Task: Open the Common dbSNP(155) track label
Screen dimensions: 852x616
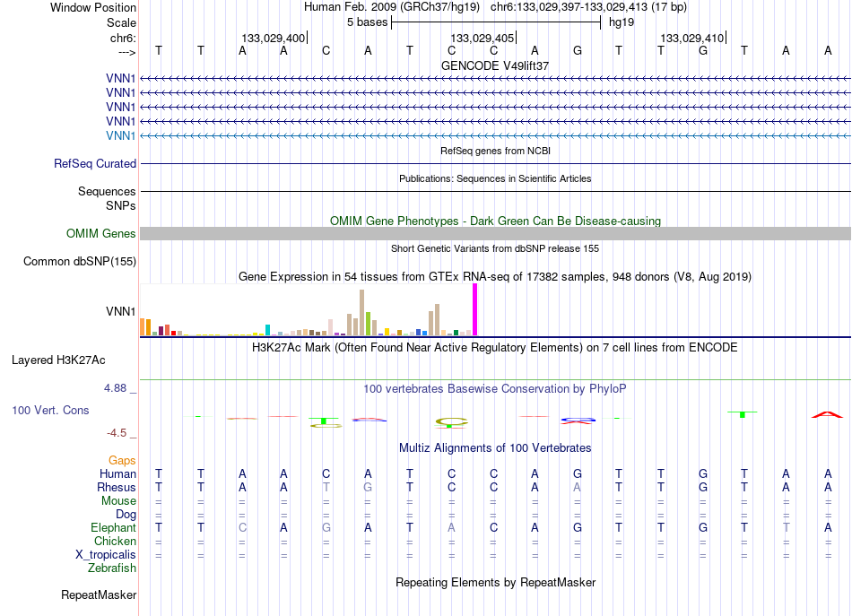Action: coord(80,261)
